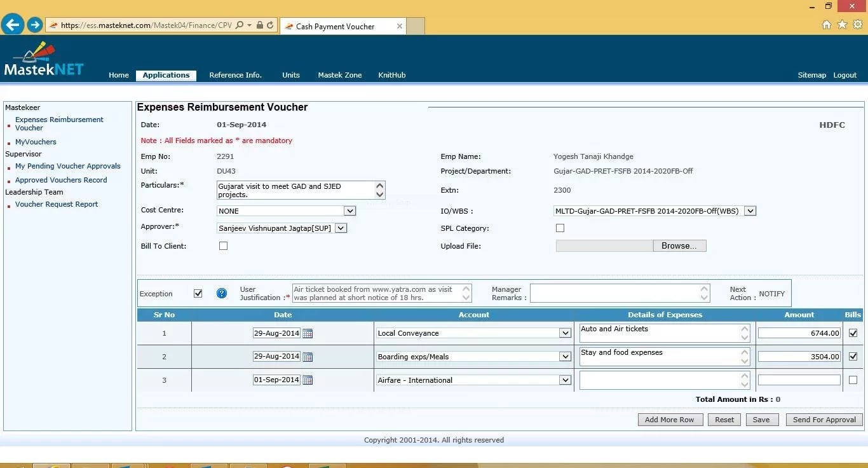
Task: Open calendar picker for row 2 date
Action: click(308, 357)
